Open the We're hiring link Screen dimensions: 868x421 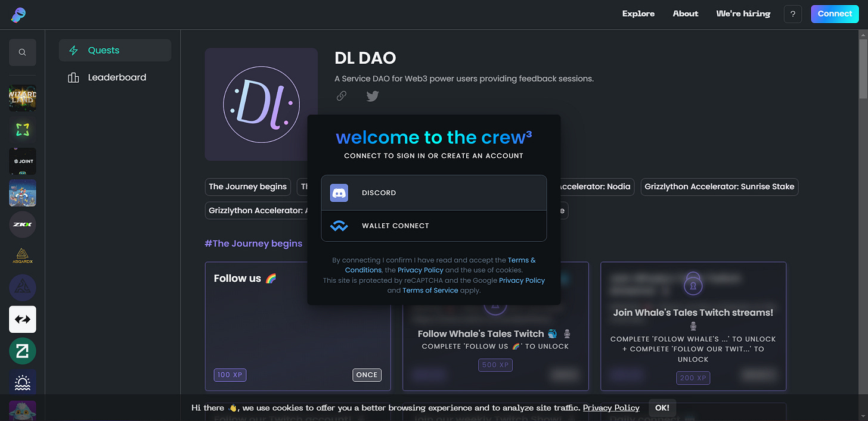[743, 14]
